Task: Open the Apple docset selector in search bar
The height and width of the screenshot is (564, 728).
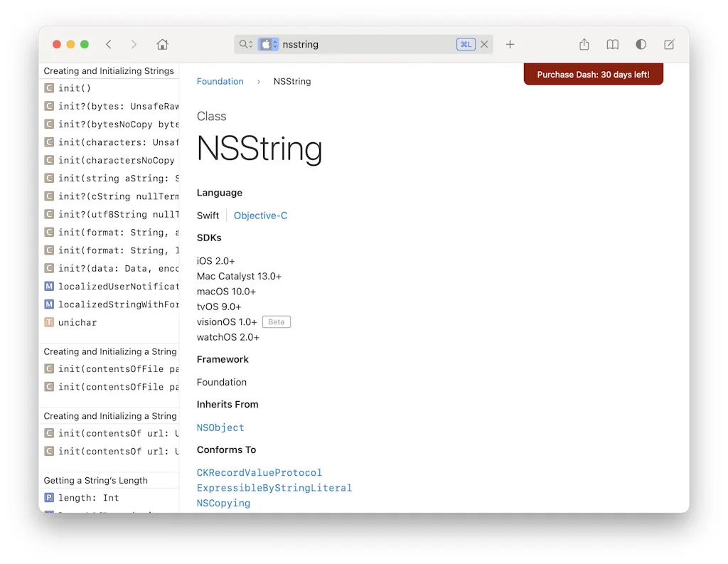Action: pyautogui.click(x=266, y=44)
